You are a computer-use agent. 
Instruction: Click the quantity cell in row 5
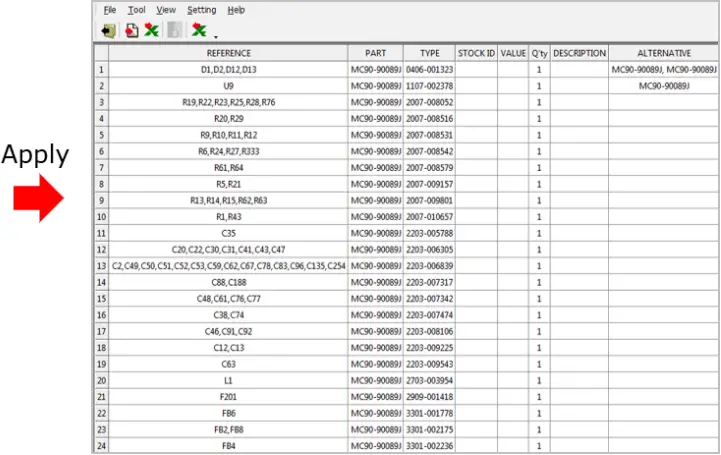539,135
